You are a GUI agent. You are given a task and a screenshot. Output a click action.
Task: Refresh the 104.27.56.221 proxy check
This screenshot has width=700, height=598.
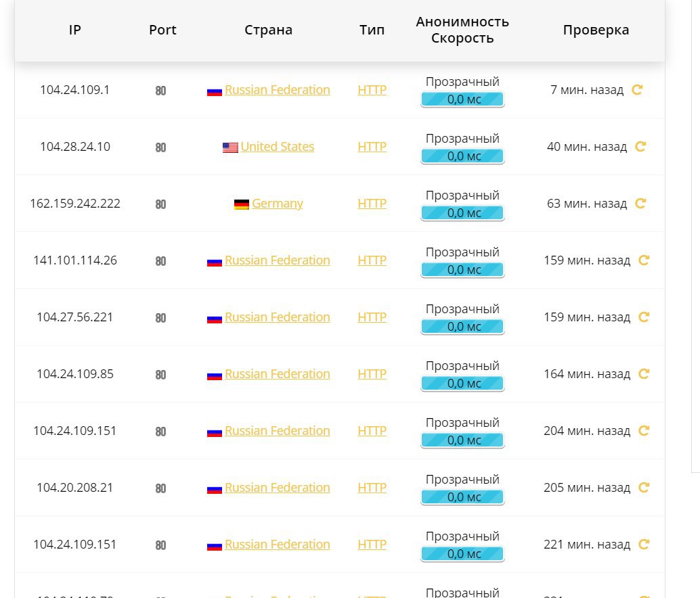644,317
